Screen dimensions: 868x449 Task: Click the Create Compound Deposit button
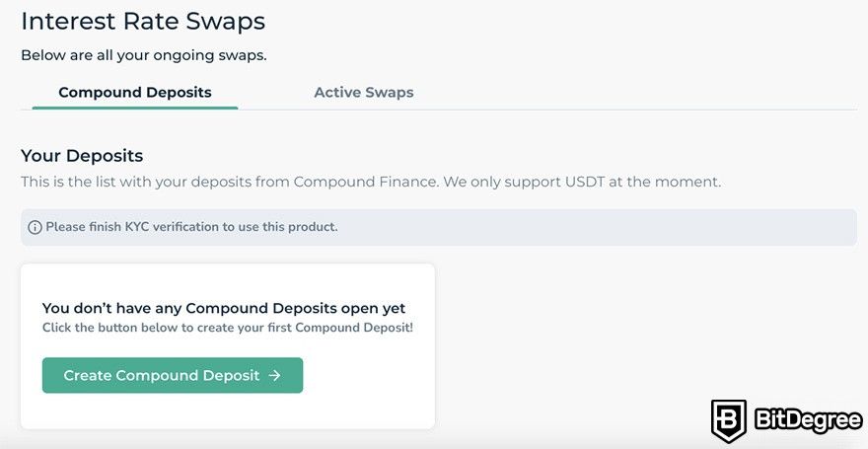pos(173,375)
